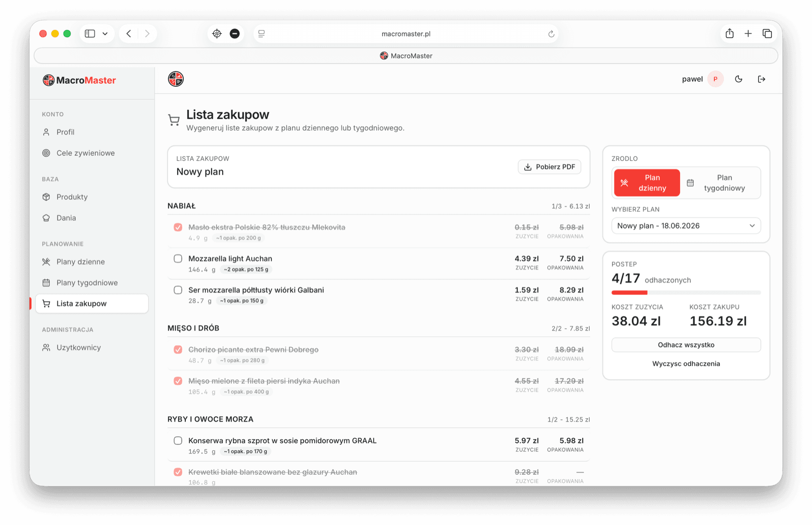Click the round minus extension icon

tap(234, 34)
